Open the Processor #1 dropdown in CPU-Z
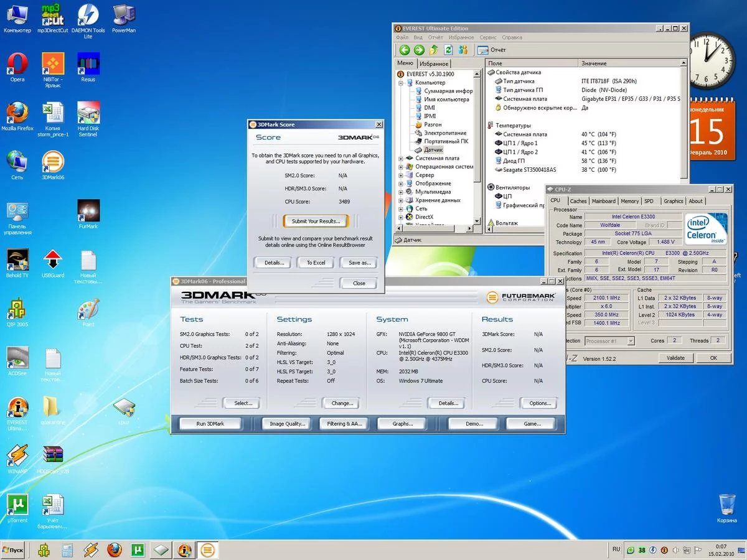The width and height of the screenshot is (747, 560). pos(631,341)
